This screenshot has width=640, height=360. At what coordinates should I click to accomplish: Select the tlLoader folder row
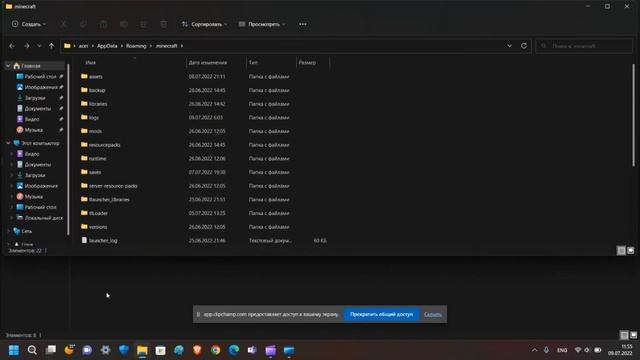(x=98, y=213)
